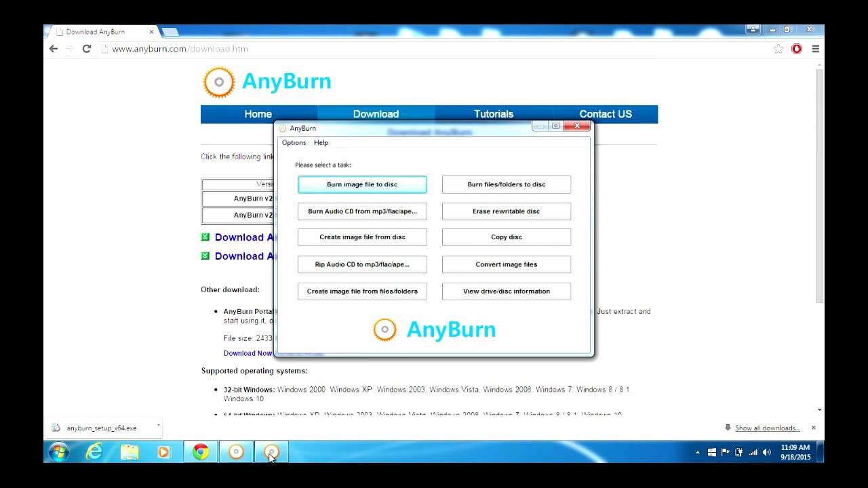Viewport: 868px width, 488px height.
Task: Reload the page in Chrome
Action: click(86, 49)
